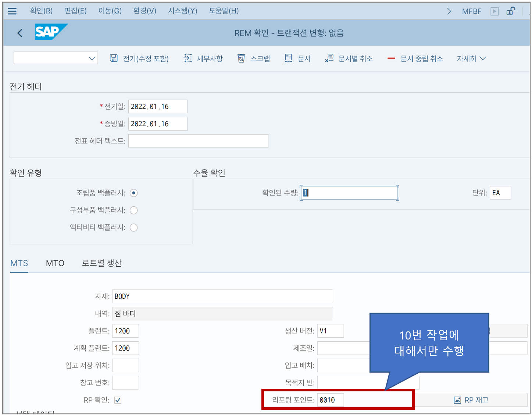Go back with the arrow beside SAP logo

20,33
